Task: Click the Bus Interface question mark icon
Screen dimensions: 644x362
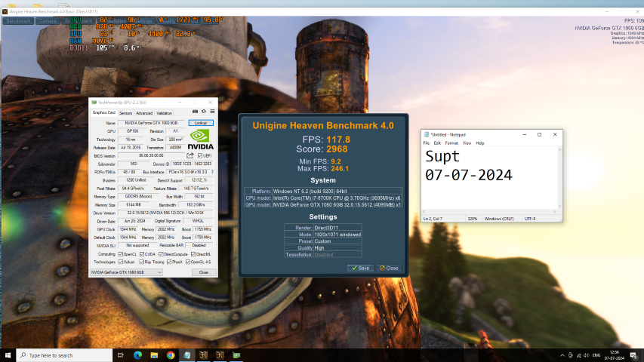Action: (x=212, y=172)
